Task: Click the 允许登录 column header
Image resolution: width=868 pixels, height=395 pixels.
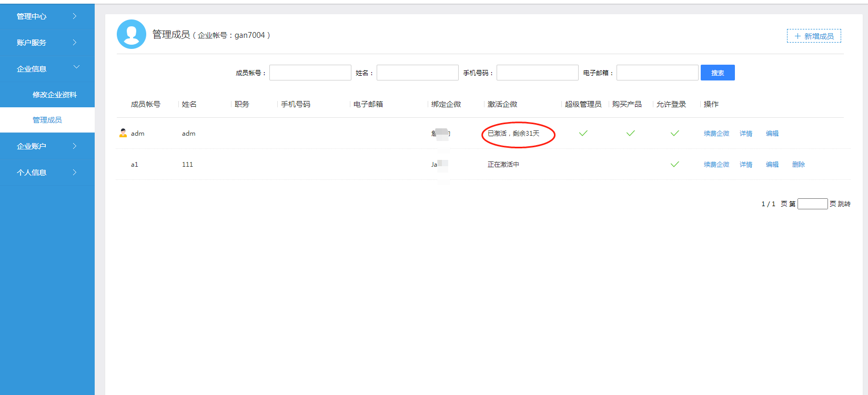Action: (x=671, y=104)
